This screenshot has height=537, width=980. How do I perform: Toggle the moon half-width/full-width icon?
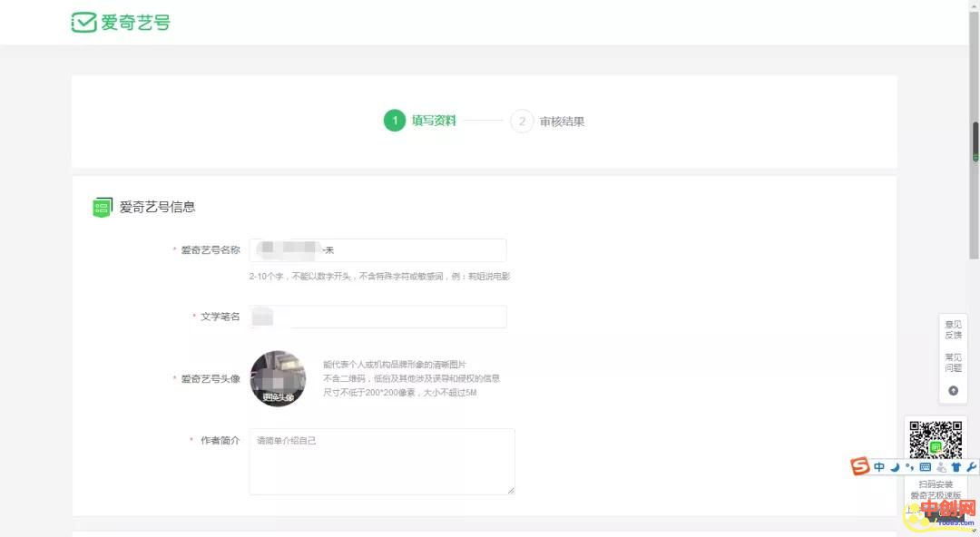point(895,467)
